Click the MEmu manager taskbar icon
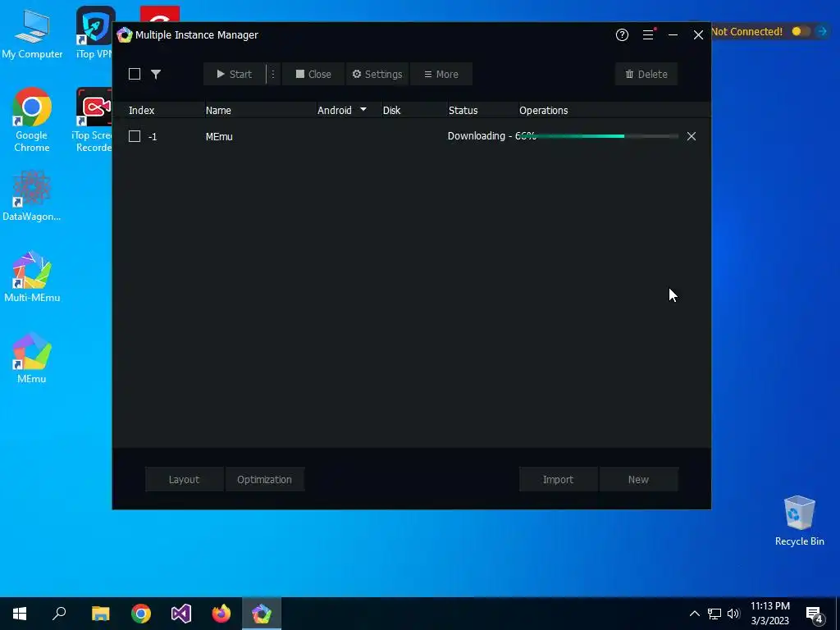Image resolution: width=840 pixels, height=630 pixels. pyautogui.click(x=262, y=614)
